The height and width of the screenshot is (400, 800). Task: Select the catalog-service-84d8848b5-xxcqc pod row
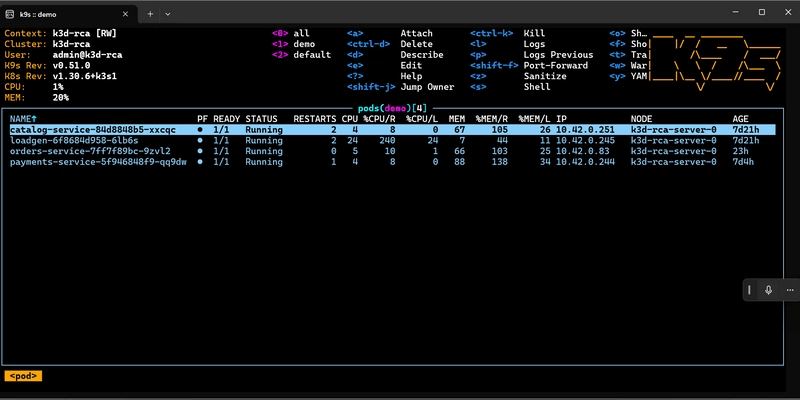392,130
